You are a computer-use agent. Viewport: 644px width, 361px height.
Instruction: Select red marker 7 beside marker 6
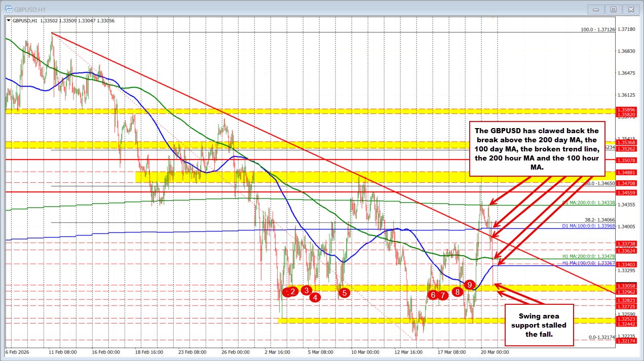[442, 295]
